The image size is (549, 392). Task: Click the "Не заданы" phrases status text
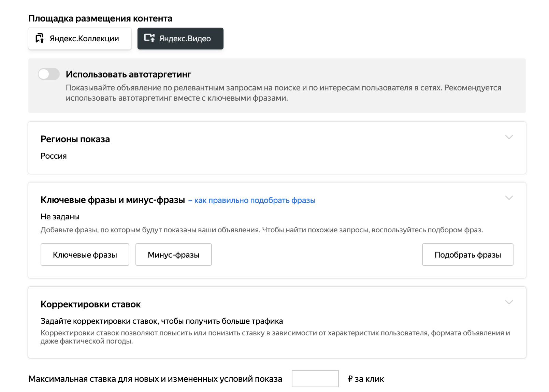click(60, 217)
